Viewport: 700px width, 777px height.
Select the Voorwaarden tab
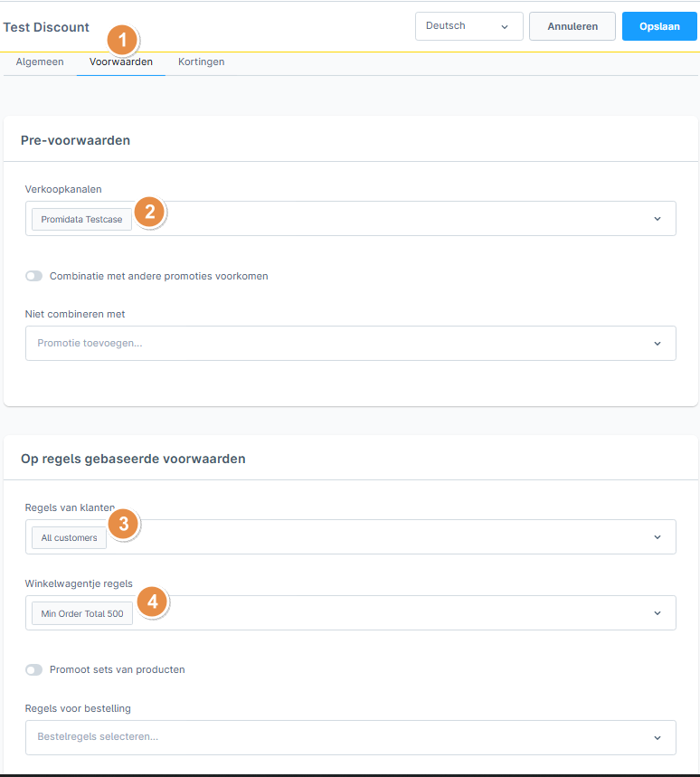(121, 62)
